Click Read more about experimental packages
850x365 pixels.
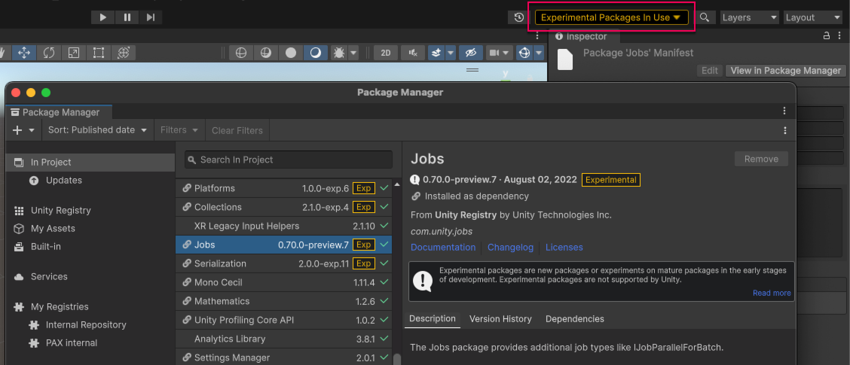tap(771, 293)
